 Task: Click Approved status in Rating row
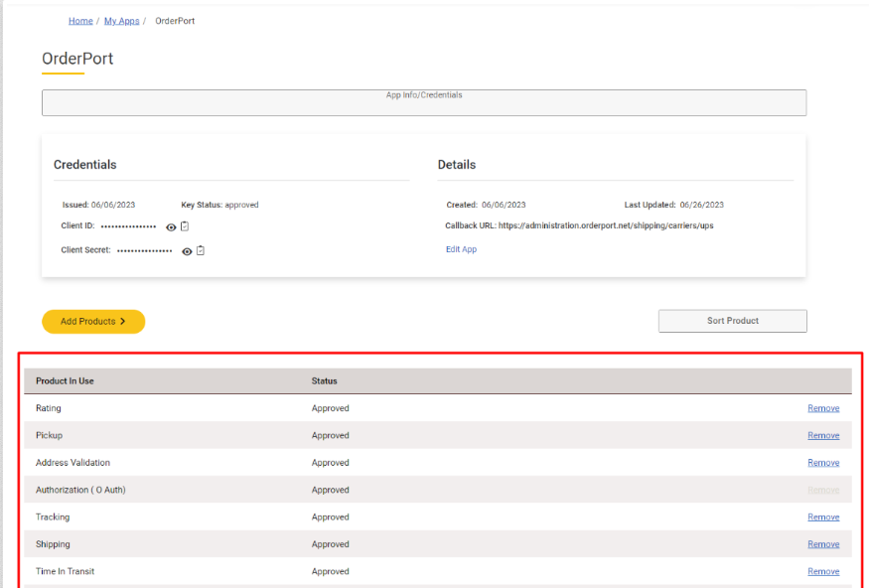pyautogui.click(x=331, y=408)
